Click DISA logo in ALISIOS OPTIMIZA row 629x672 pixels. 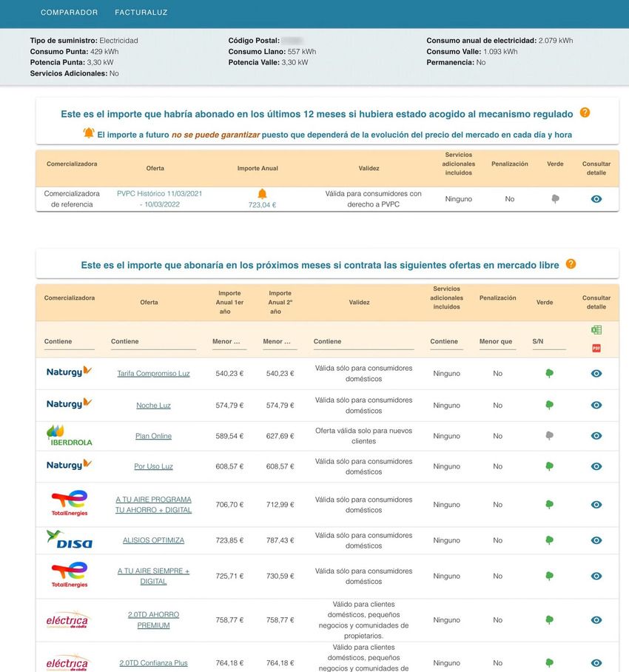[x=69, y=539]
